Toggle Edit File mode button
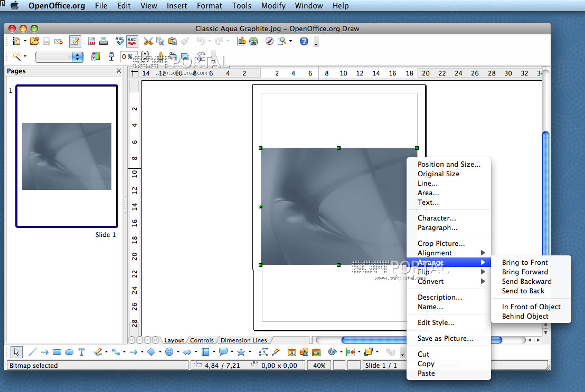Image resolution: width=585 pixels, height=392 pixels. pos(75,42)
